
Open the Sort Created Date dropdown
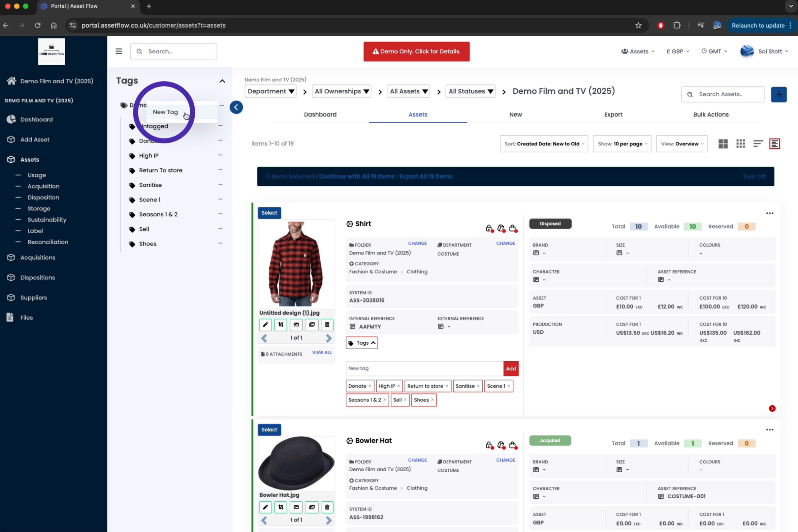pyautogui.click(x=544, y=144)
